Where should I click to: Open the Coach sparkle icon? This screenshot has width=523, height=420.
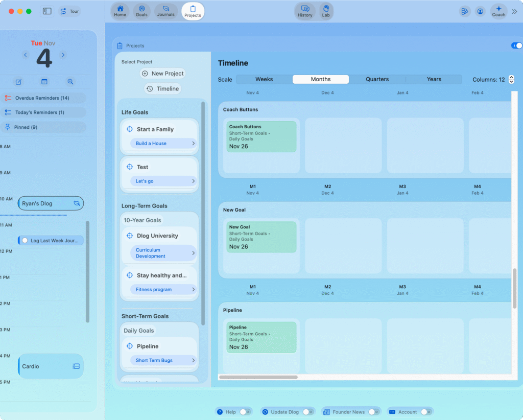[x=498, y=9]
